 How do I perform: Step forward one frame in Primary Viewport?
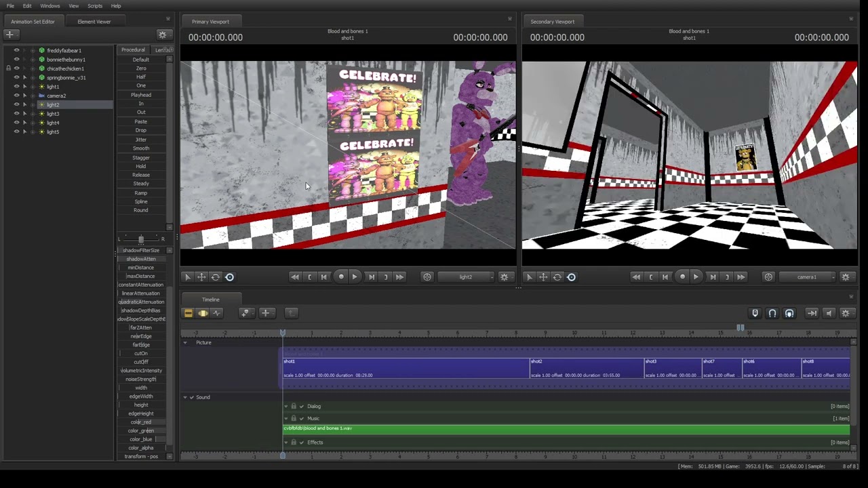coord(371,277)
